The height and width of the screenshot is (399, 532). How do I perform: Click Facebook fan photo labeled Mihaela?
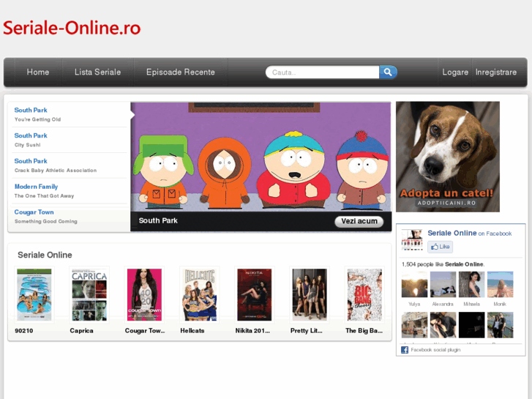(471, 285)
